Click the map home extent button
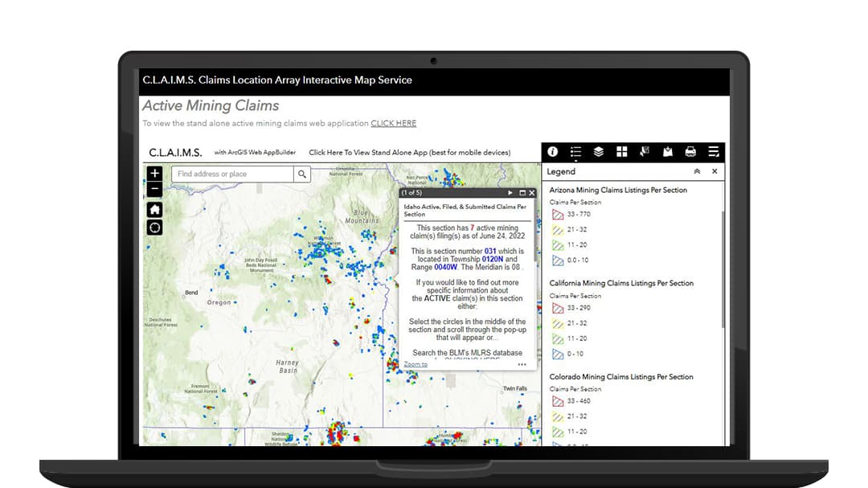 tap(154, 209)
